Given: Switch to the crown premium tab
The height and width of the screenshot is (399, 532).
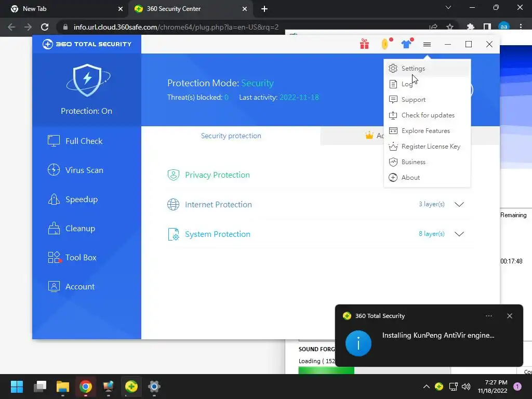Looking at the screenshot, I should (x=352, y=136).
